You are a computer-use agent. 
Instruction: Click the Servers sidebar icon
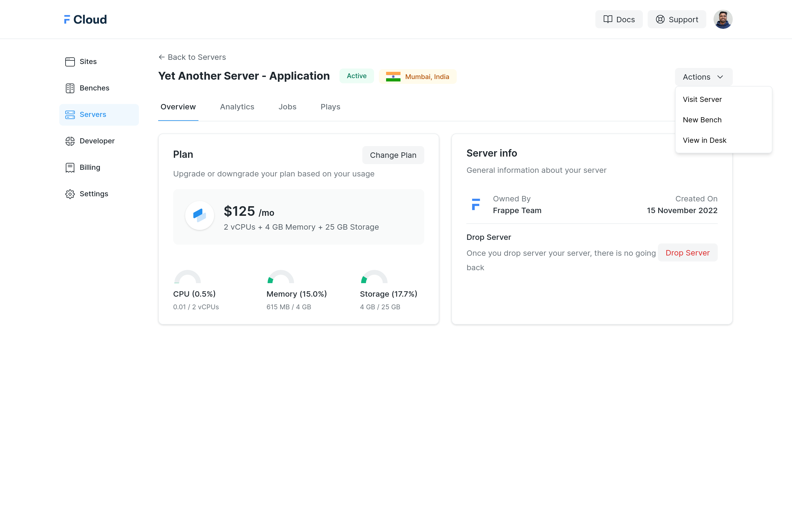coord(70,114)
